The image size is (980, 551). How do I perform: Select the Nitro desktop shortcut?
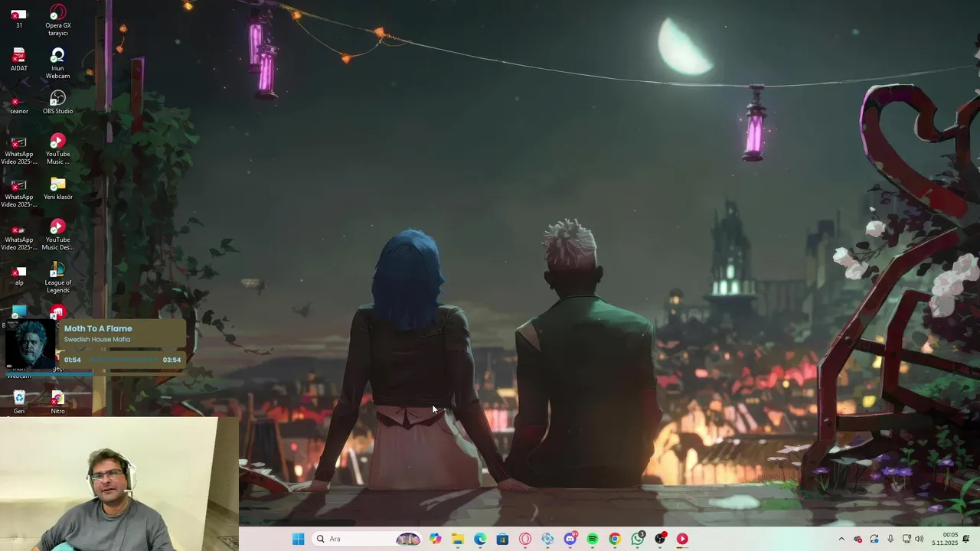(x=57, y=402)
